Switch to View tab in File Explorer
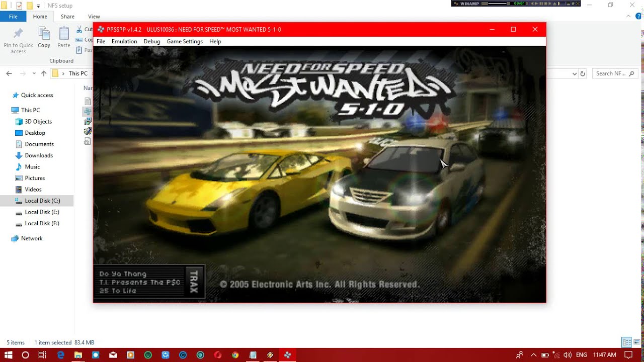644x362 pixels. [94, 17]
